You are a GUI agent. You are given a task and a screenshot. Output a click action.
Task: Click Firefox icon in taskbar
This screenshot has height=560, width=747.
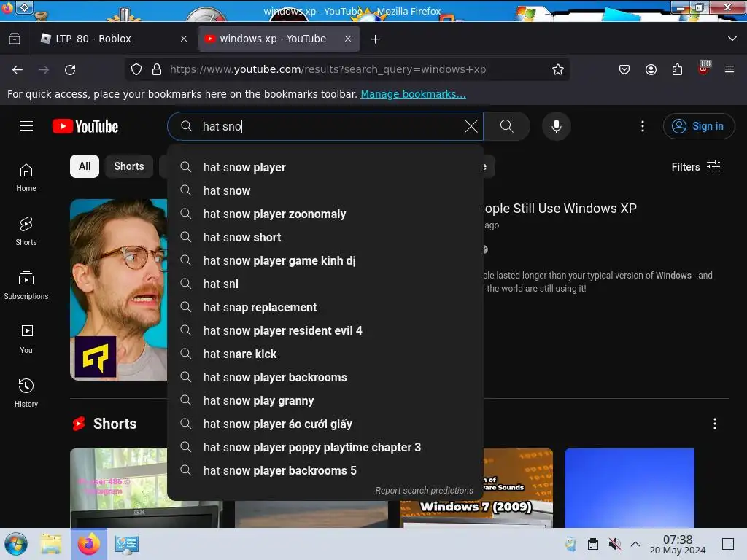pos(89,544)
